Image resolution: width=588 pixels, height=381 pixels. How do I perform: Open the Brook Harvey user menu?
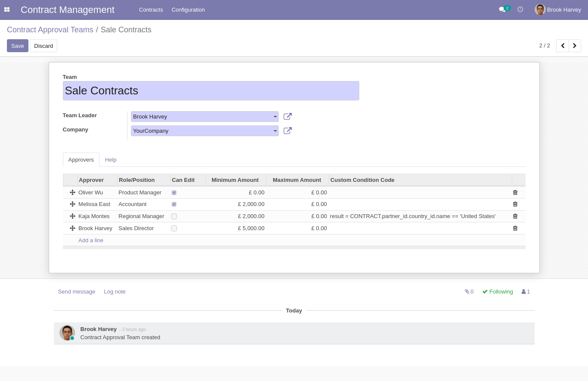tap(558, 9)
